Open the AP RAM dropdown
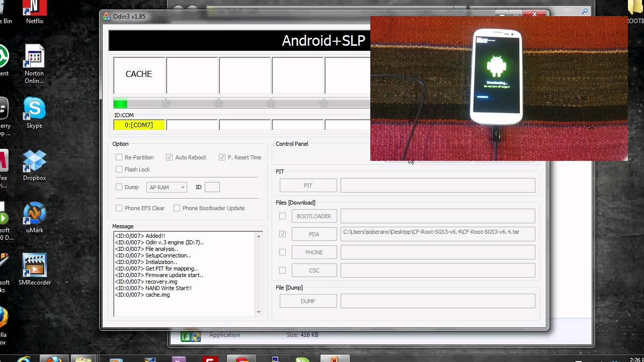The height and width of the screenshot is (362, 644). pos(167,187)
